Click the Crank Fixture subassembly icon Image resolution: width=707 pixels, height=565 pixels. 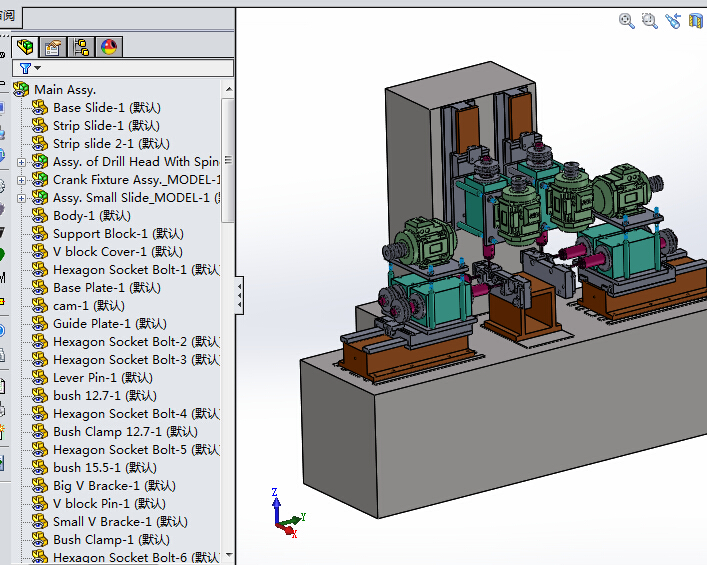point(40,180)
